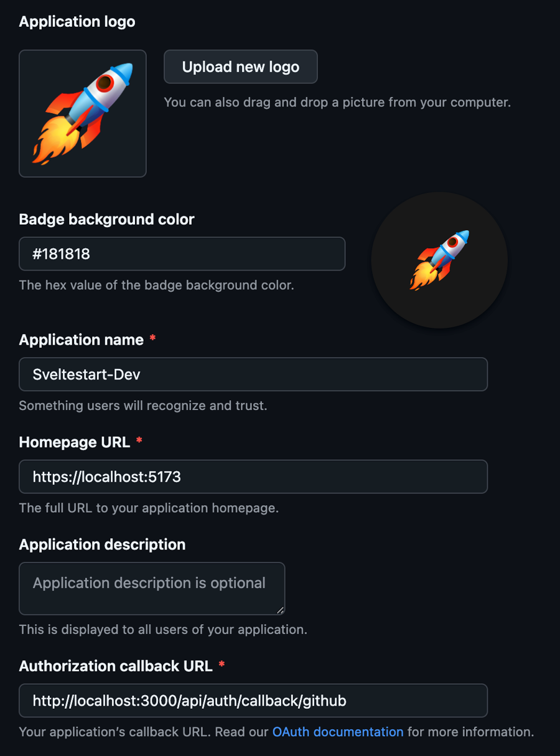Click the Application description text area
Viewport: 560px width, 756px height.
click(x=152, y=588)
